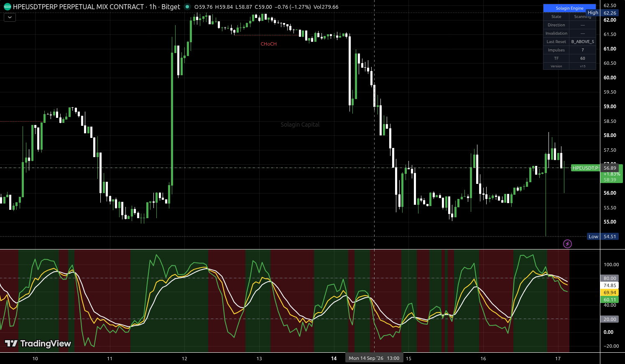This screenshot has height=364, width=625.
Task: Click the close value C59.00
Action: (x=263, y=7)
